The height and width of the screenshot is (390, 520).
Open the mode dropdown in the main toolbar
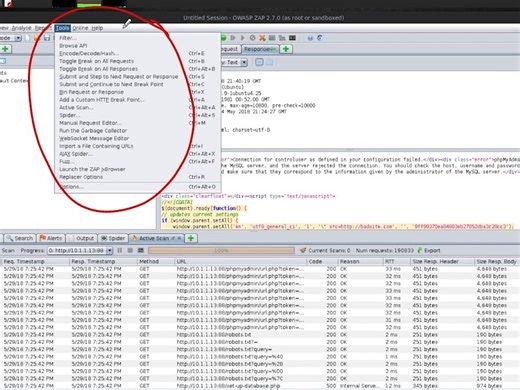[x=18, y=38]
